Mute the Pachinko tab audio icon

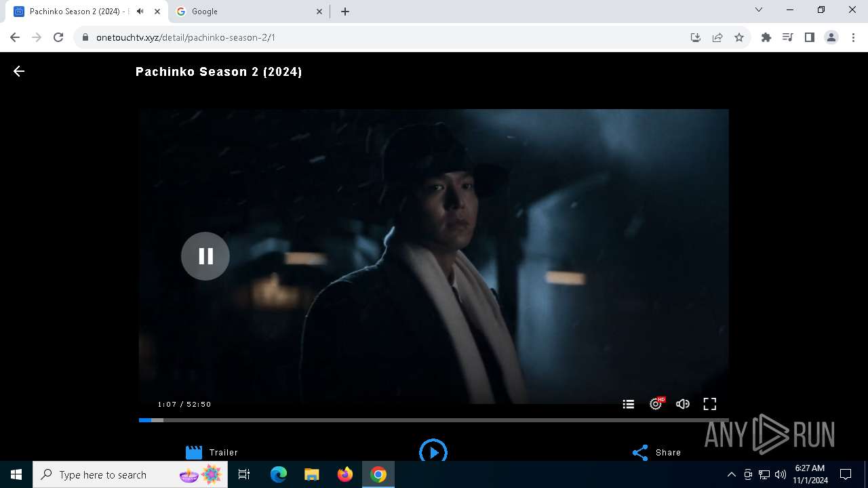point(140,12)
